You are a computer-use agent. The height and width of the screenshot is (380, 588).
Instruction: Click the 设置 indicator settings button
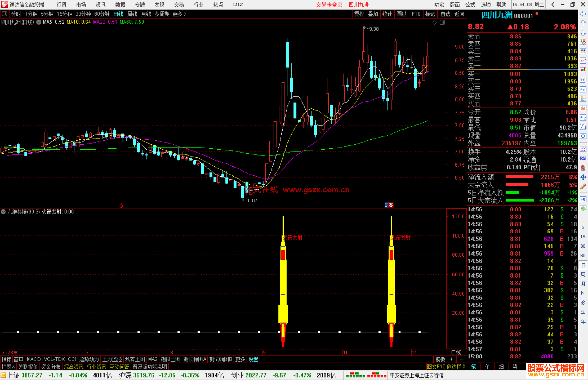253,360
